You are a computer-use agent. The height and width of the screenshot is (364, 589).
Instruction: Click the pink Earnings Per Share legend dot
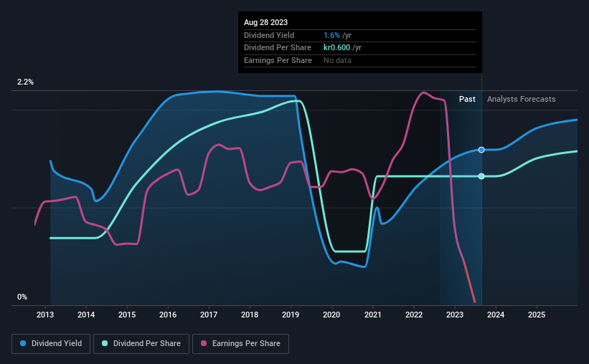[x=204, y=343]
